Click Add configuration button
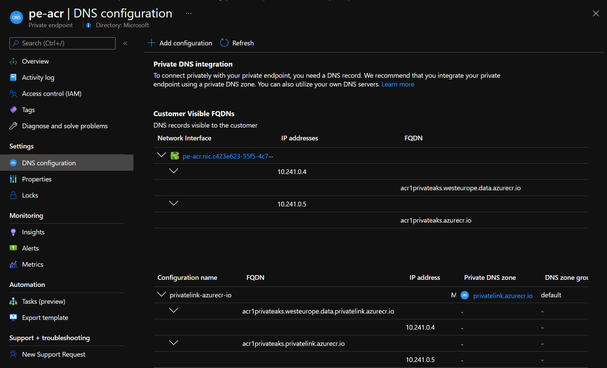 (180, 43)
